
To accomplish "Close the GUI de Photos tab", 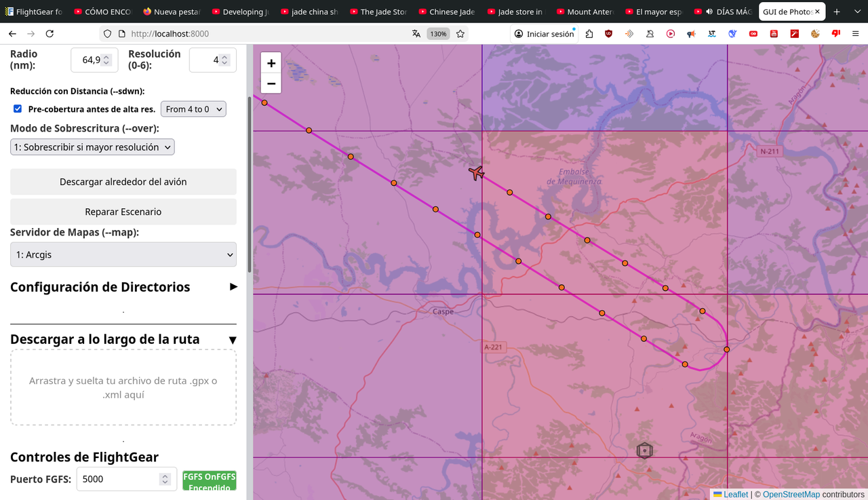I will click(817, 12).
